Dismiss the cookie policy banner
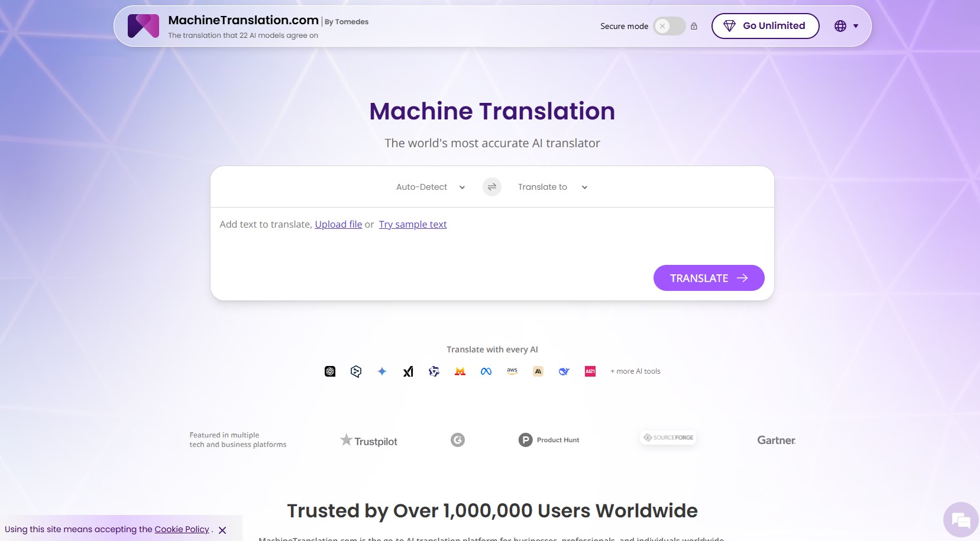980x541 pixels. tap(222, 530)
